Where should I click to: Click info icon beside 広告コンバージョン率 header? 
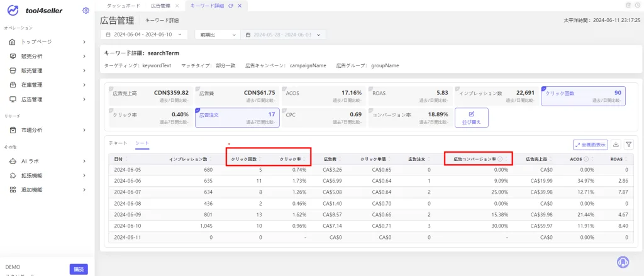[x=500, y=159]
